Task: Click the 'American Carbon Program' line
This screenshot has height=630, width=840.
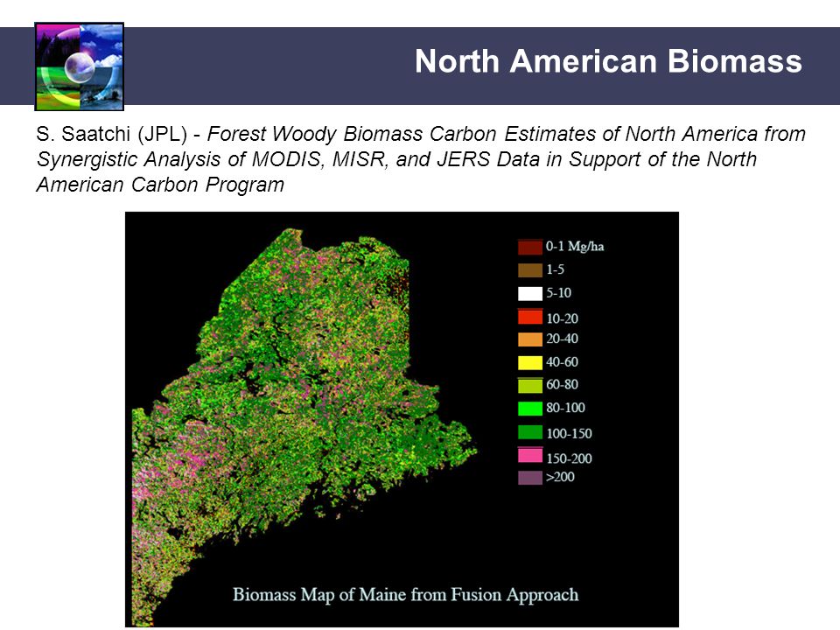Action: coord(160,185)
